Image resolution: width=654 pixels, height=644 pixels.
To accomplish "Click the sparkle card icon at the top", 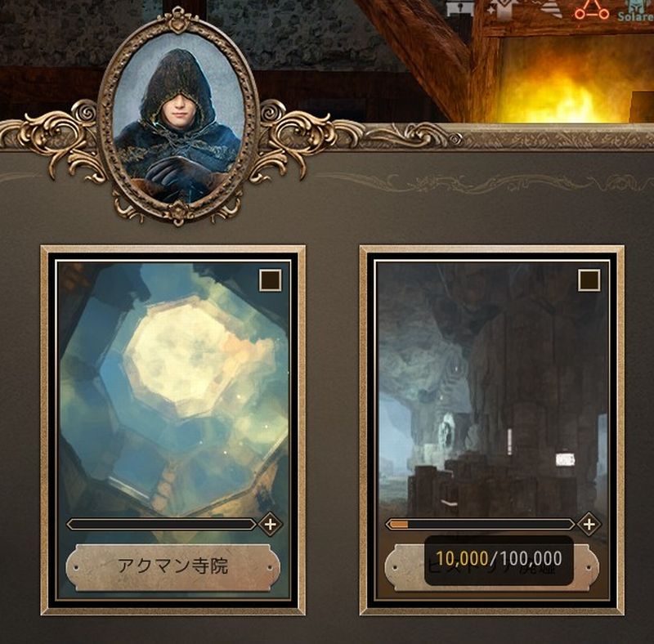I will coord(500,9).
